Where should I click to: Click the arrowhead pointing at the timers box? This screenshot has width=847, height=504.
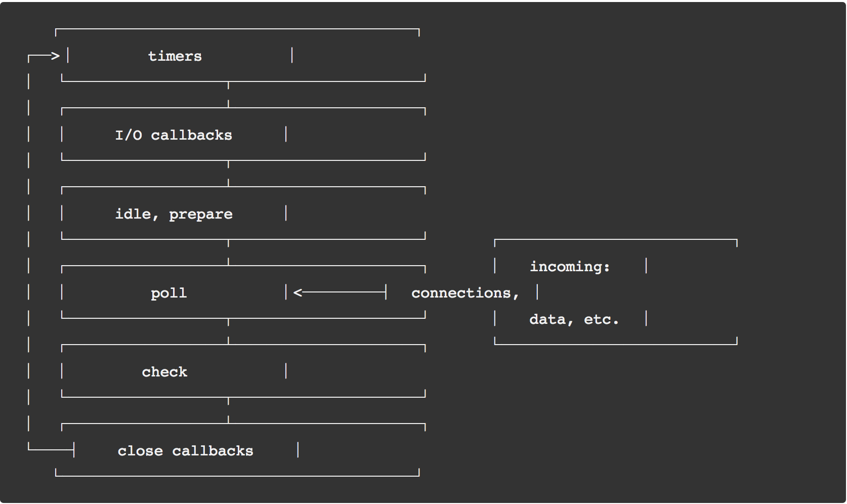[x=55, y=56]
